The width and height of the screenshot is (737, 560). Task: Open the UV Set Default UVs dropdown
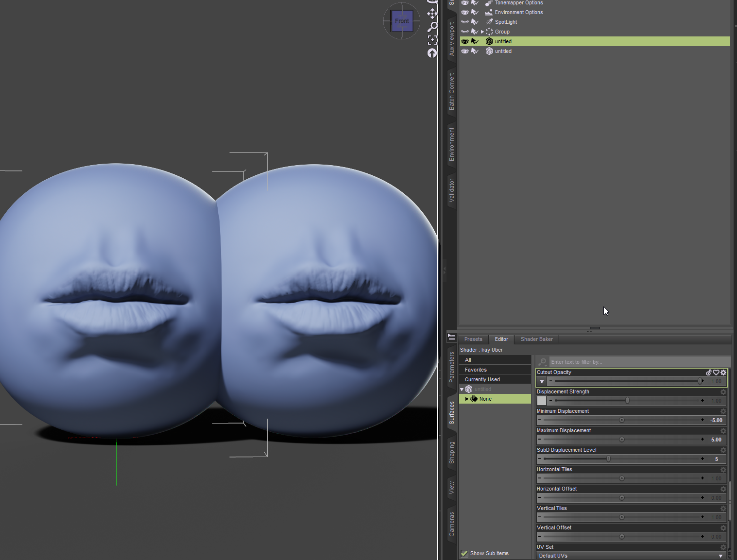[632, 556]
